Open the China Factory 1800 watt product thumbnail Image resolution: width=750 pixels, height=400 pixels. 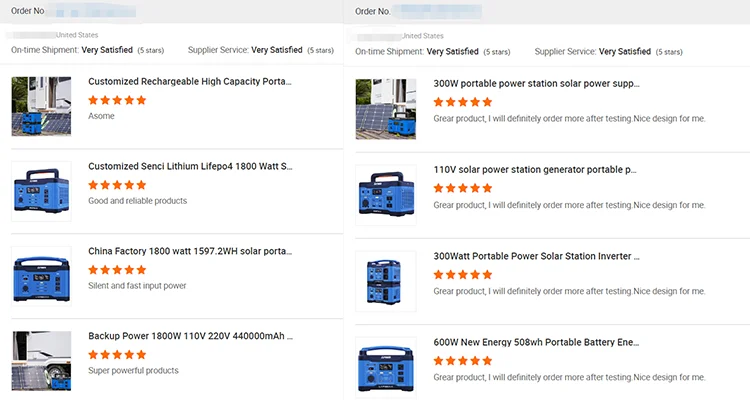click(x=41, y=276)
